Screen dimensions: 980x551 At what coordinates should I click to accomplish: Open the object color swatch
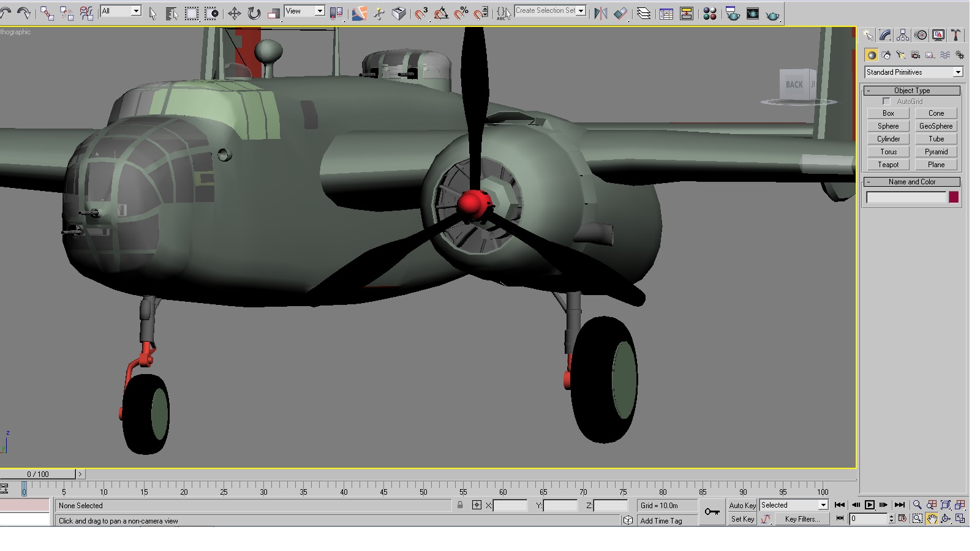coord(954,197)
